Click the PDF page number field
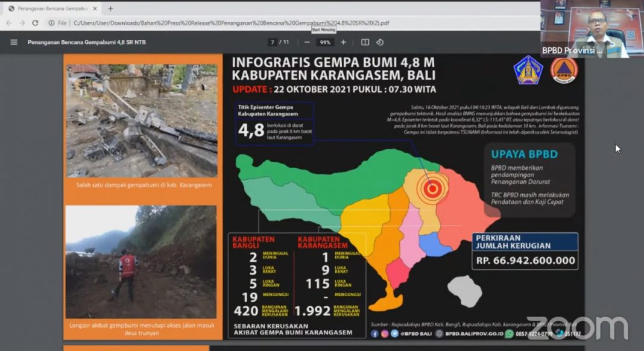Screen dimensions: 644x351 tap(273, 42)
